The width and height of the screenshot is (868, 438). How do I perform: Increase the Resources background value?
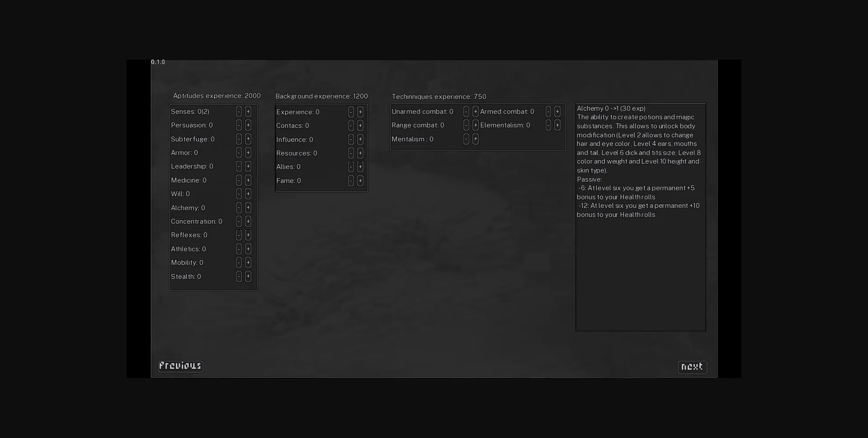point(360,153)
